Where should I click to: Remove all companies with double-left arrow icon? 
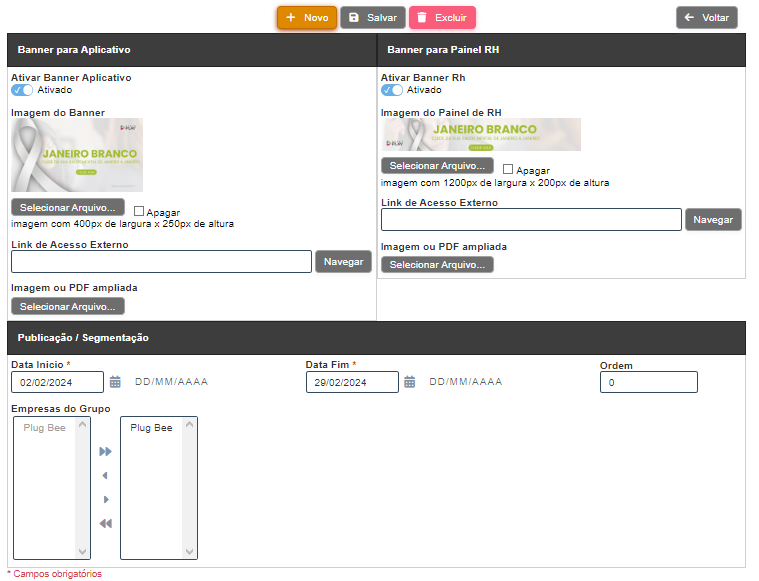pos(105,524)
